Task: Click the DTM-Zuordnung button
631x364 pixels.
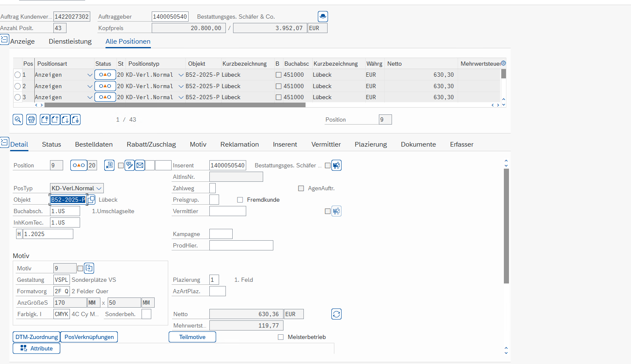Action: 36,337
